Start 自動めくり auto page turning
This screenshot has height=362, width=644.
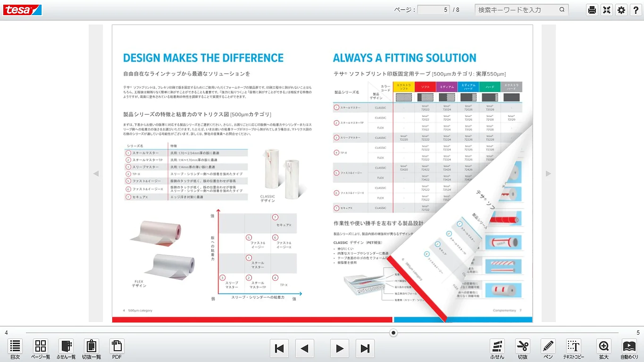tap(629, 349)
